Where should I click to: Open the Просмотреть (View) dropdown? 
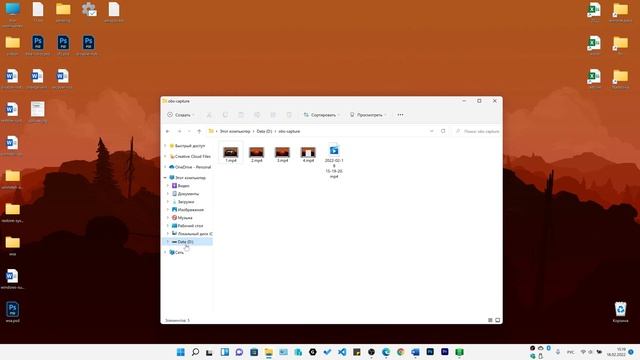click(x=368, y=115)
